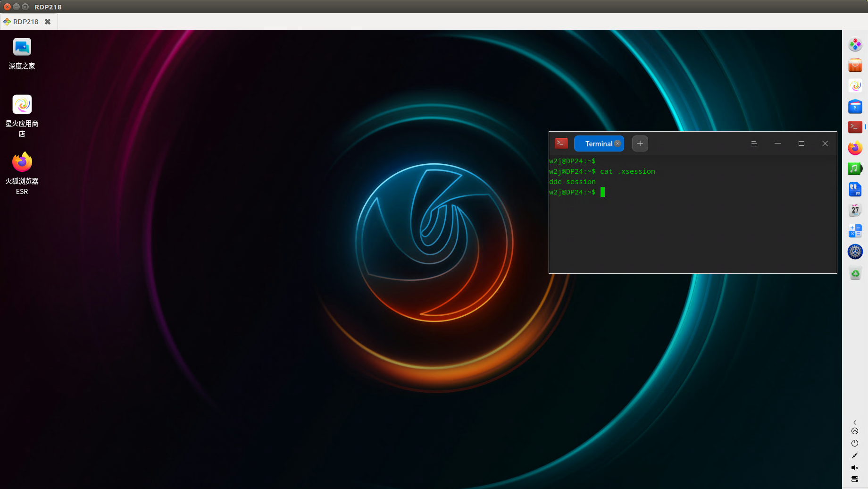Open the quick settings toggles tray icon
This screenshot has width=868, height=489.
pyautogui.click(x=855, y=479)
